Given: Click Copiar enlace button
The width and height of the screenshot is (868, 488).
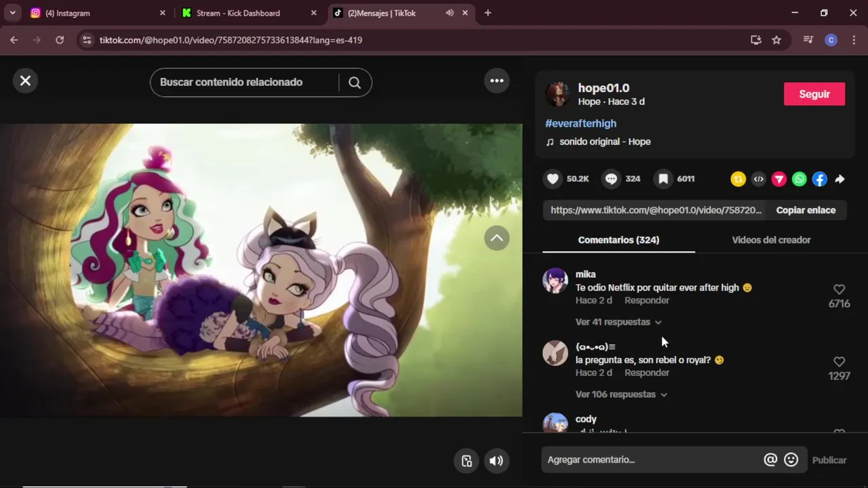Looking at the screenshot, I should point(806,210).
